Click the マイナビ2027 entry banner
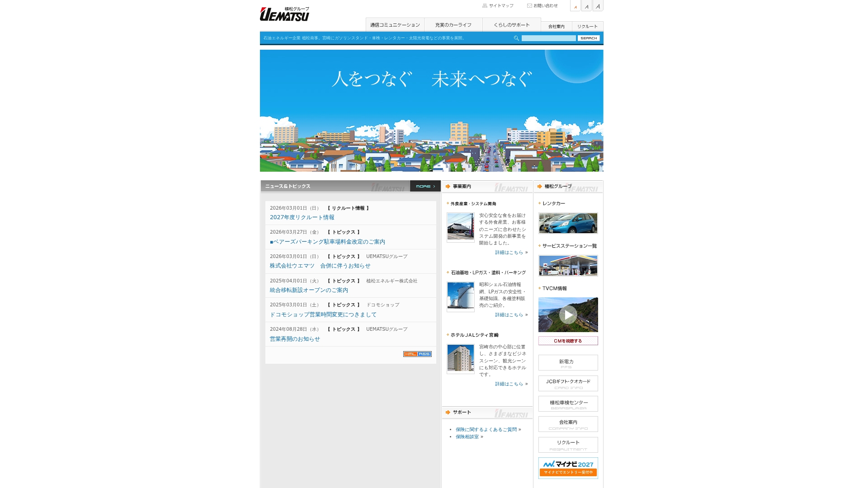 [568, 468]
